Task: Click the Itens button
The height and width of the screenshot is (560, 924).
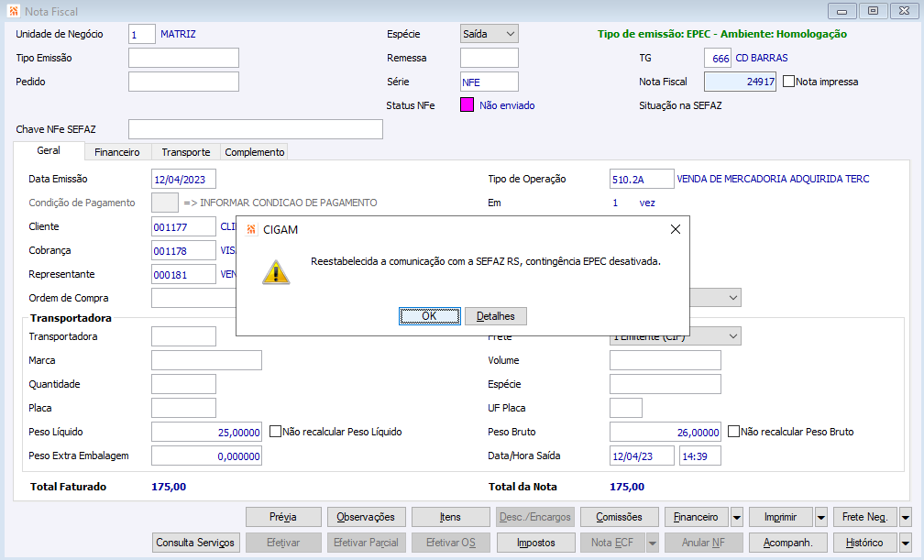Action: (x=450, y=517)
